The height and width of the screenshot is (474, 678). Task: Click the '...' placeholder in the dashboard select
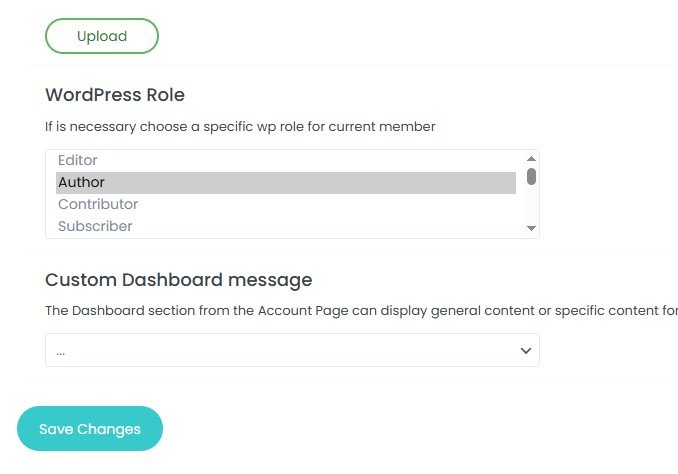click(61, 352)
